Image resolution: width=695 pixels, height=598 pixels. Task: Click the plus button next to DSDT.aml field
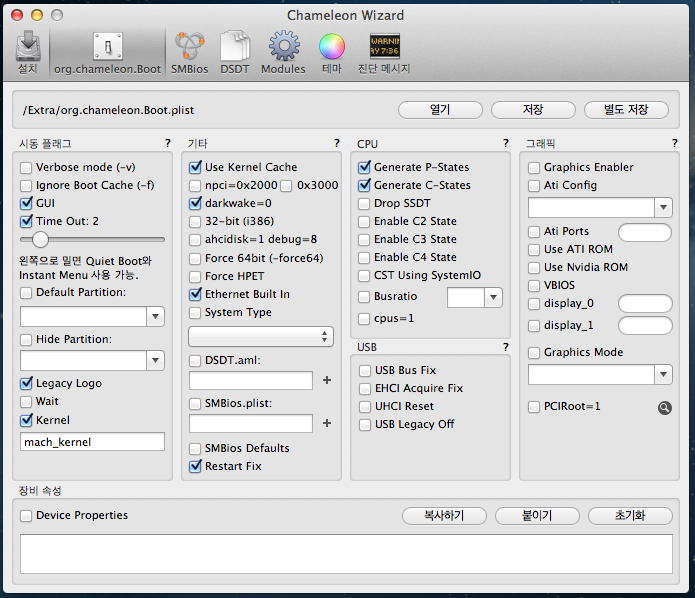[327, 380]
